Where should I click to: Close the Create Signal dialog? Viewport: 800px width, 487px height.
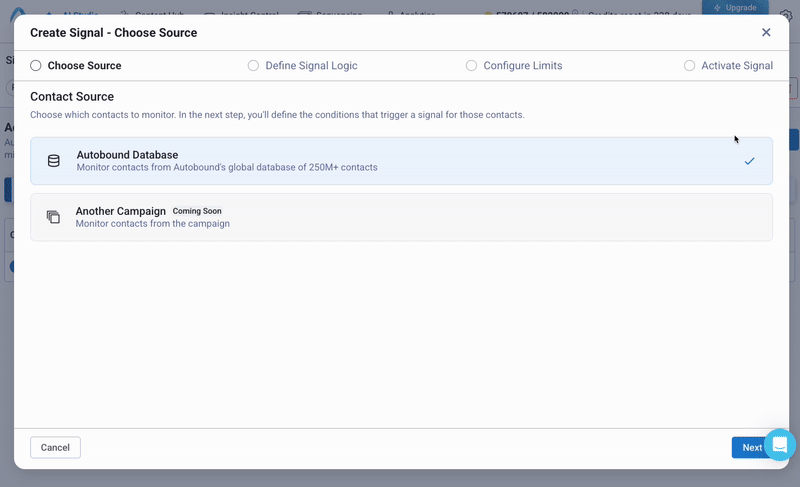[x=766, y=33]
